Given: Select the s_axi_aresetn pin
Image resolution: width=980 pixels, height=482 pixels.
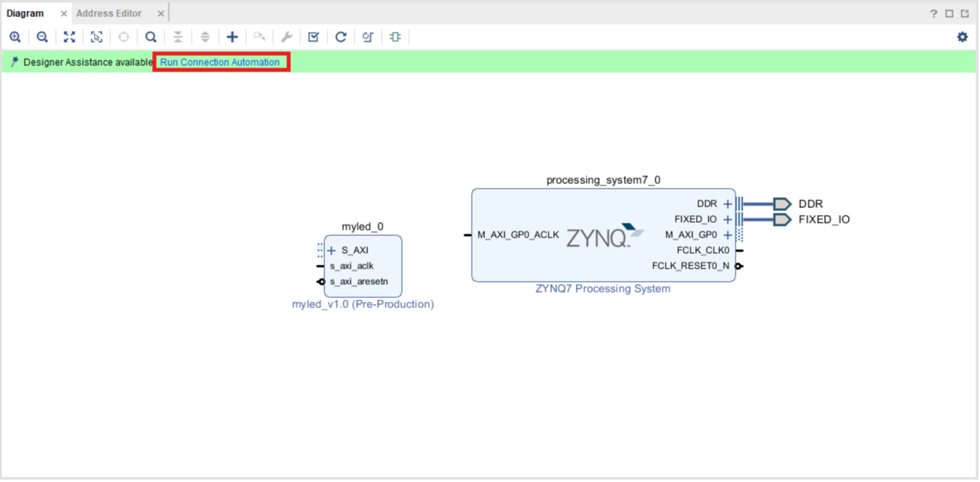Looking at the screenshot, I should point(358,281).
